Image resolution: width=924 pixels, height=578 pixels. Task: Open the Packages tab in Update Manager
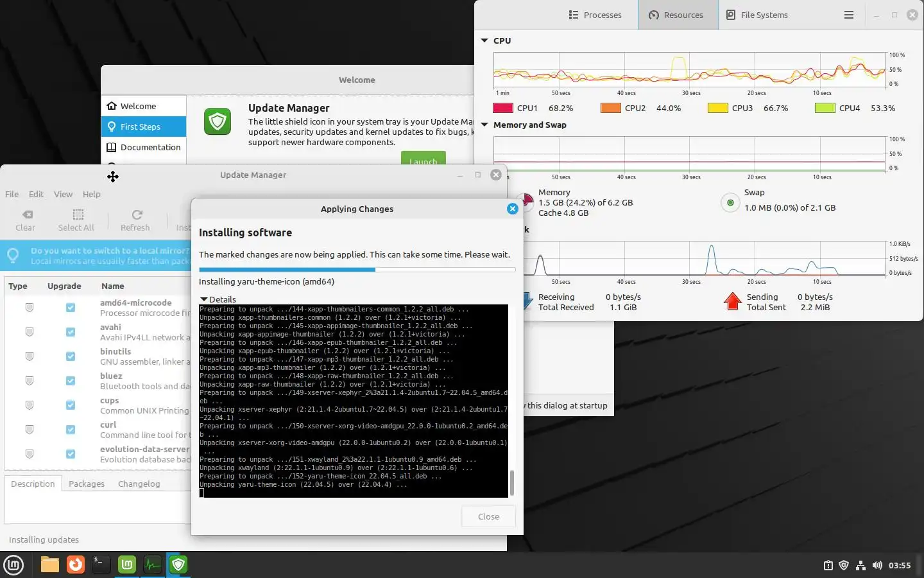click(x=87, y=484)
